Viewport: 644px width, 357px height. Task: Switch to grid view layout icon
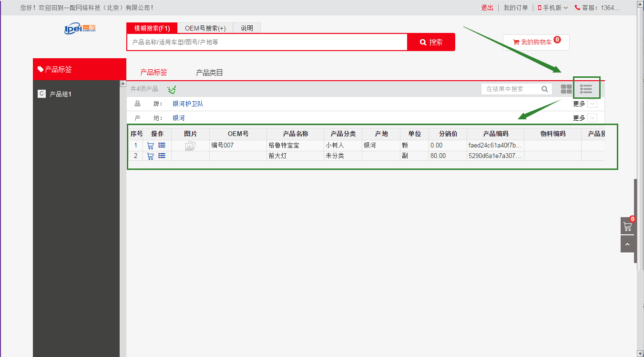point(566,89)
